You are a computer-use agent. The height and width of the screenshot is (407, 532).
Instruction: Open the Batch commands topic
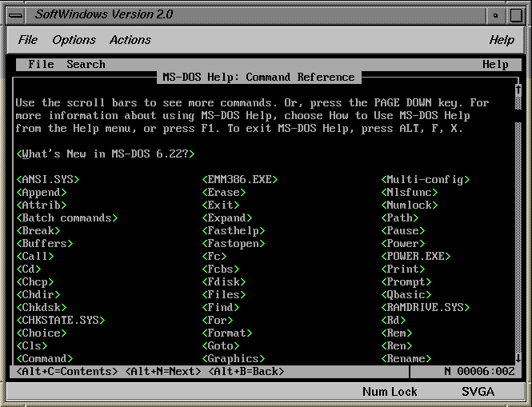click(67, 217)
